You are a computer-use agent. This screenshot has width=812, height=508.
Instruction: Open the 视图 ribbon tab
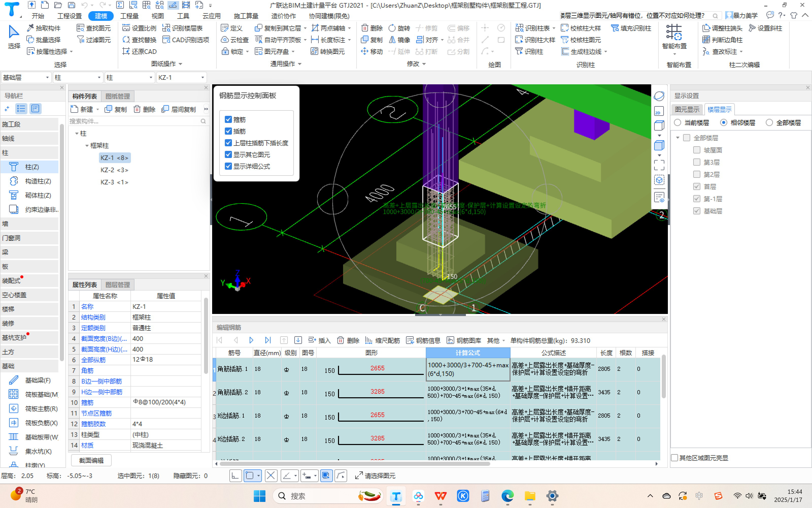pyautogui.click(x=157, y=16)
